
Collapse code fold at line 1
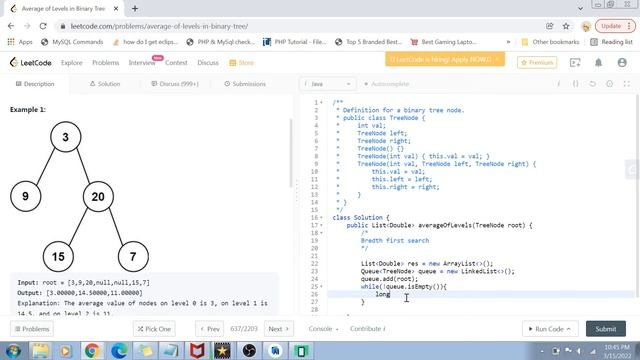[321, 102]
